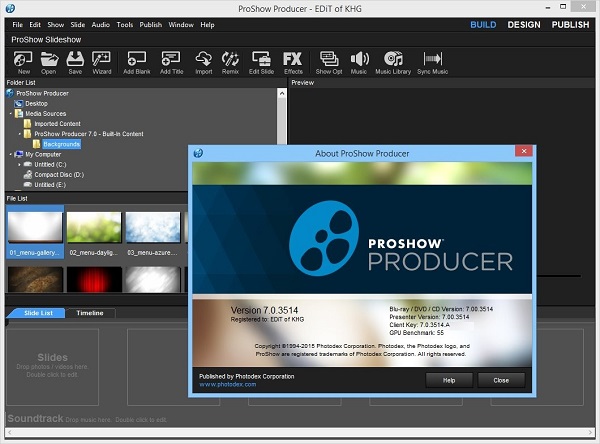
Task: Open a show with the Open icon
Action: [x=48, y=61]
